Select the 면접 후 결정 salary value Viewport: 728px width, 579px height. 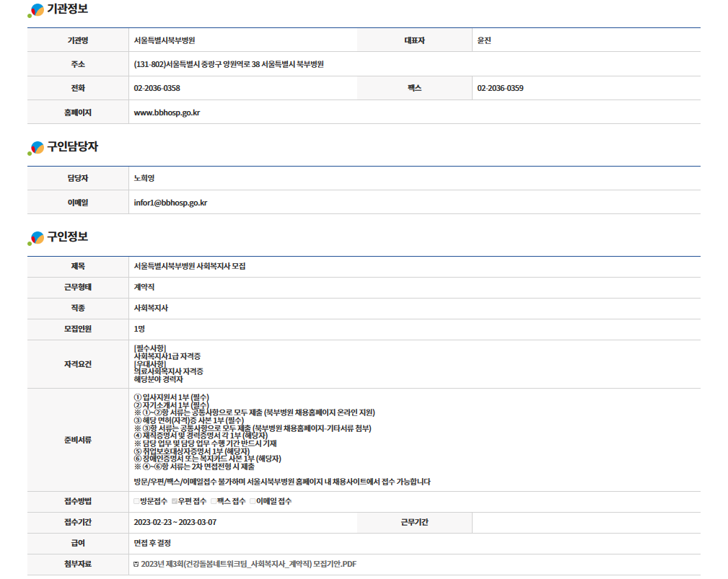tap(152, 543)
